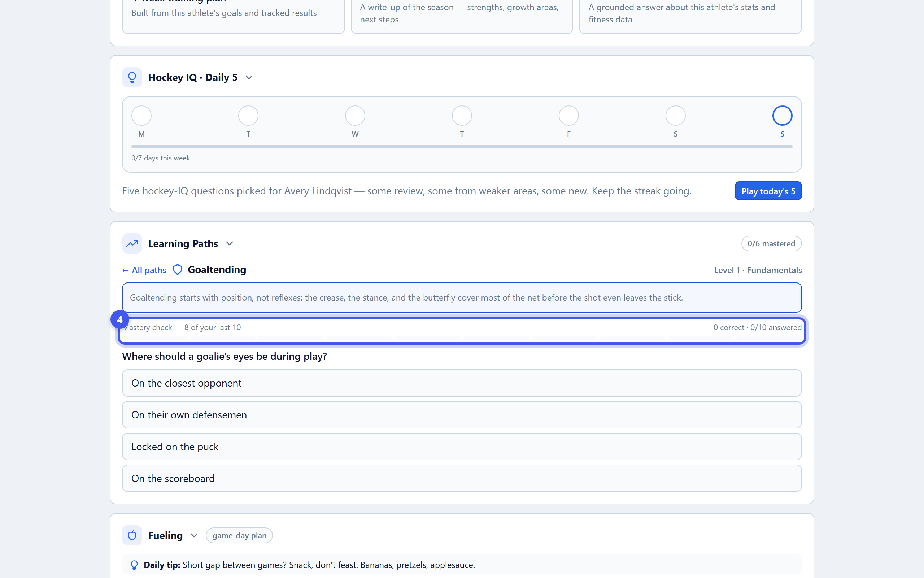The width and height of the screenshot is (924, 578).
Task: Click the weekly days progress bar
Action: 462,146
